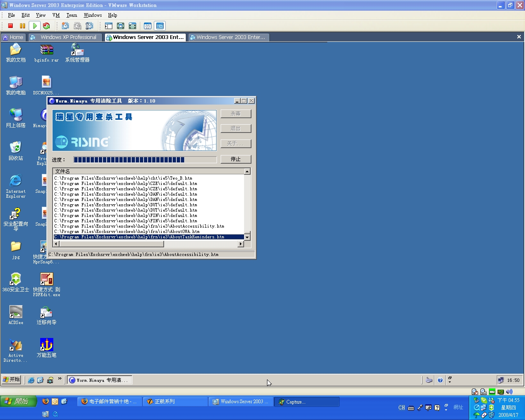Open the VM menu
The width and height of the screenshot is (525, 420).
56,15
